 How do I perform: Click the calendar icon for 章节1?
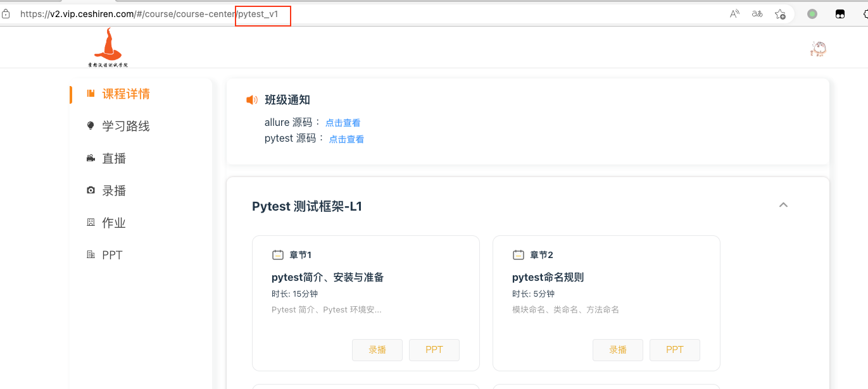pos(278,255)
